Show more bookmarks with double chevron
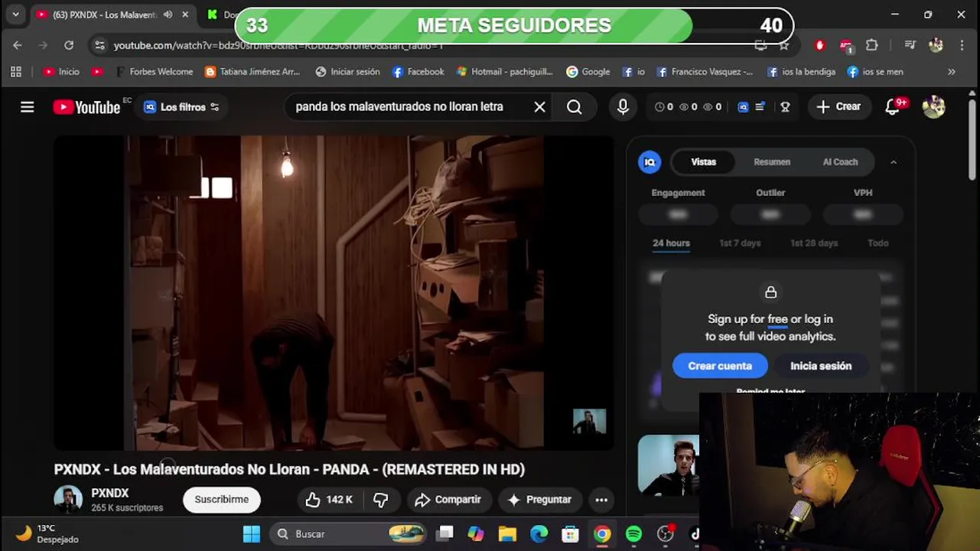The height and width of the screenshot is (551, 980). point(952,72)
